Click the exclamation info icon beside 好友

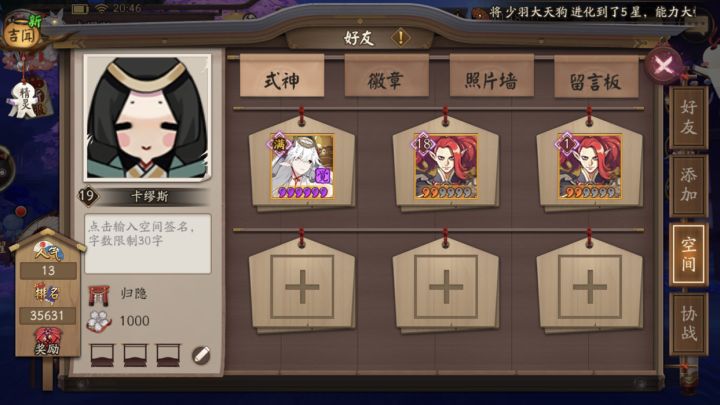(x=401, y=38)
